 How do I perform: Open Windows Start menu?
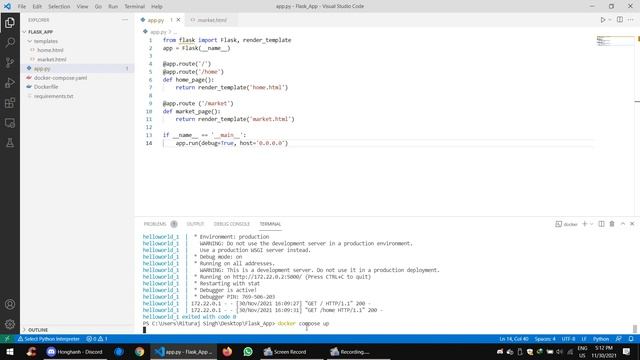tap(10, 351)
